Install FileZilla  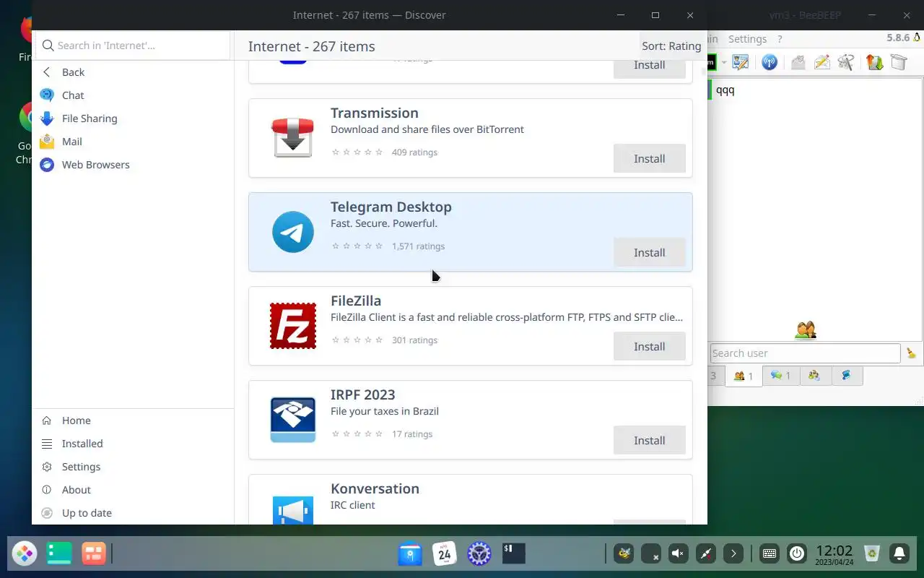point(649,346)
